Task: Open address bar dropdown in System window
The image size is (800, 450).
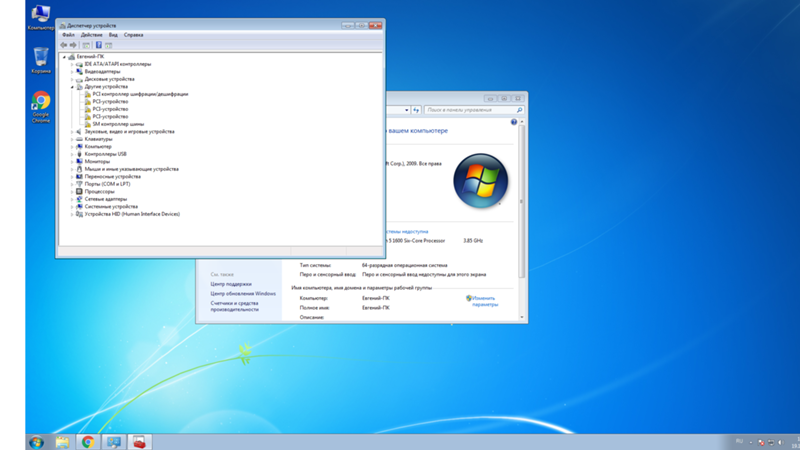Action: tap(407, 110)
